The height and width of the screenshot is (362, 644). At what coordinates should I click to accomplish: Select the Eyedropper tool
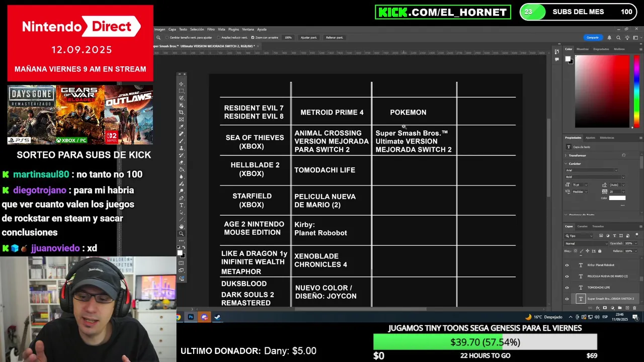(181, 126)
